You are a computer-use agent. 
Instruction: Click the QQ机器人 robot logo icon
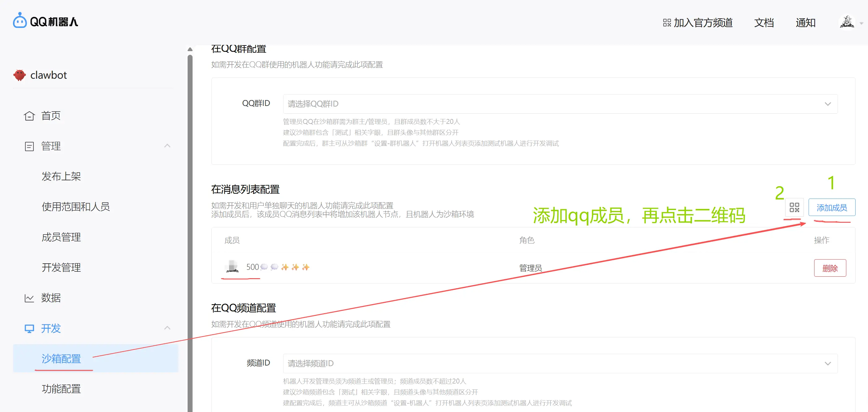click(20, 21)
